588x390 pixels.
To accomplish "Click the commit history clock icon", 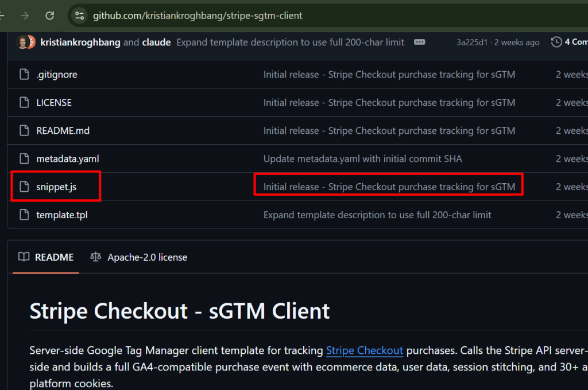I will (556, 42).
